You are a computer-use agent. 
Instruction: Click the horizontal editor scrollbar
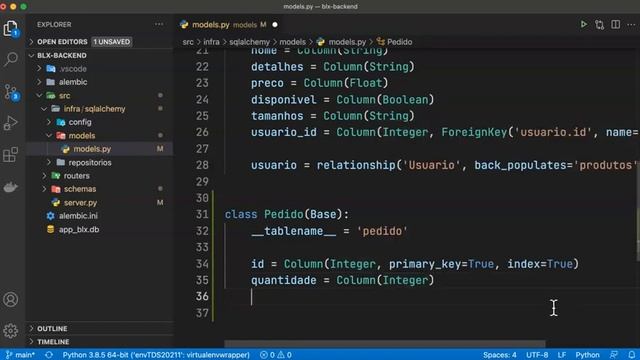384,344
